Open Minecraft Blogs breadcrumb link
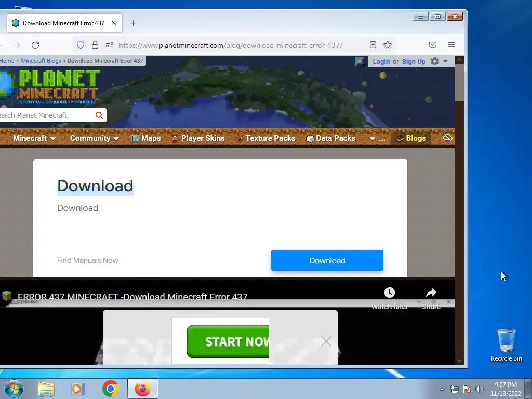This screenshot has width=532, height=399. point(41,61)
